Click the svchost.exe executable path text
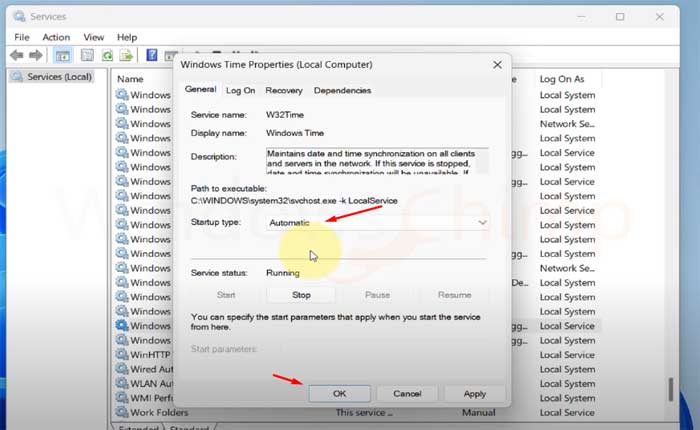This screenshot has height=430, width=700. click(x=294, y=201)
